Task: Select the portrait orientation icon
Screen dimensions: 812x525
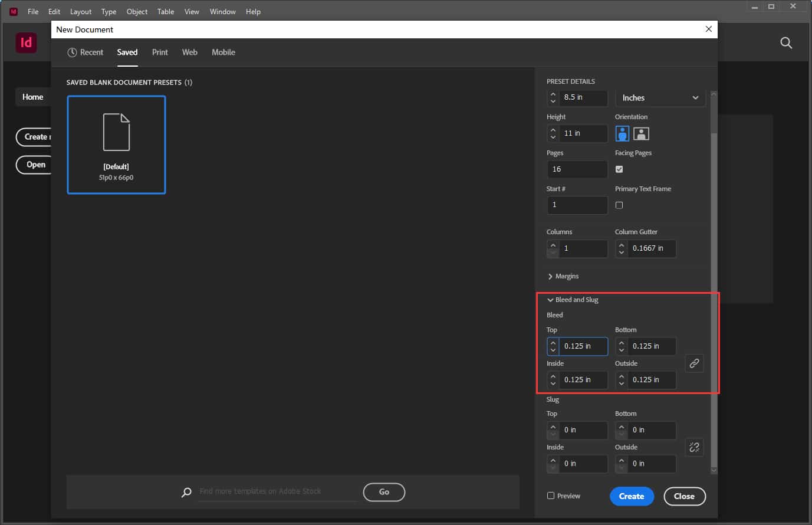Action: tap(622, 134)
